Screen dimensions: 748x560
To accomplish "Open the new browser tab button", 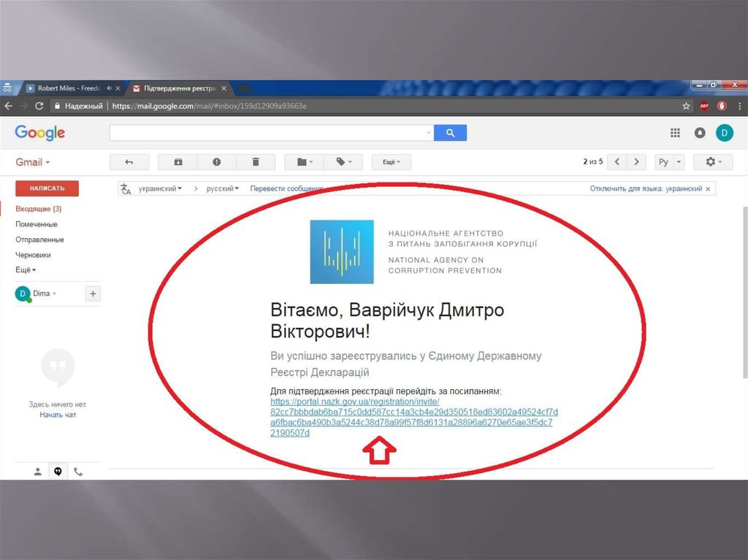I will point(243,88).
